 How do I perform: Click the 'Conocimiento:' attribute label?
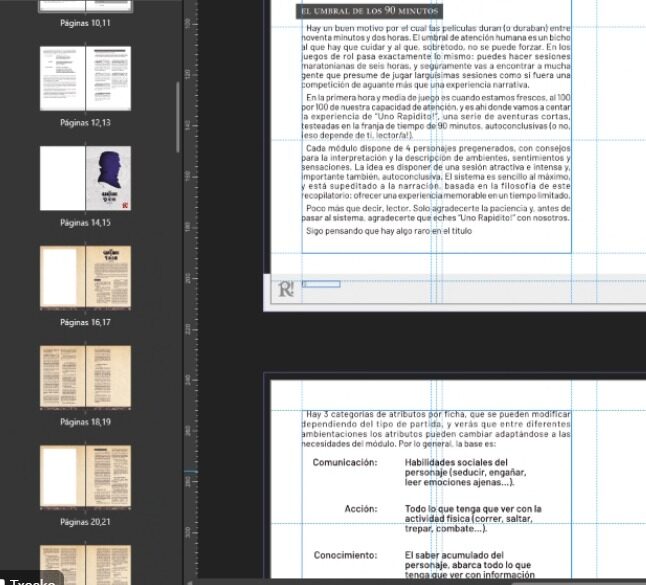point(345,555)
